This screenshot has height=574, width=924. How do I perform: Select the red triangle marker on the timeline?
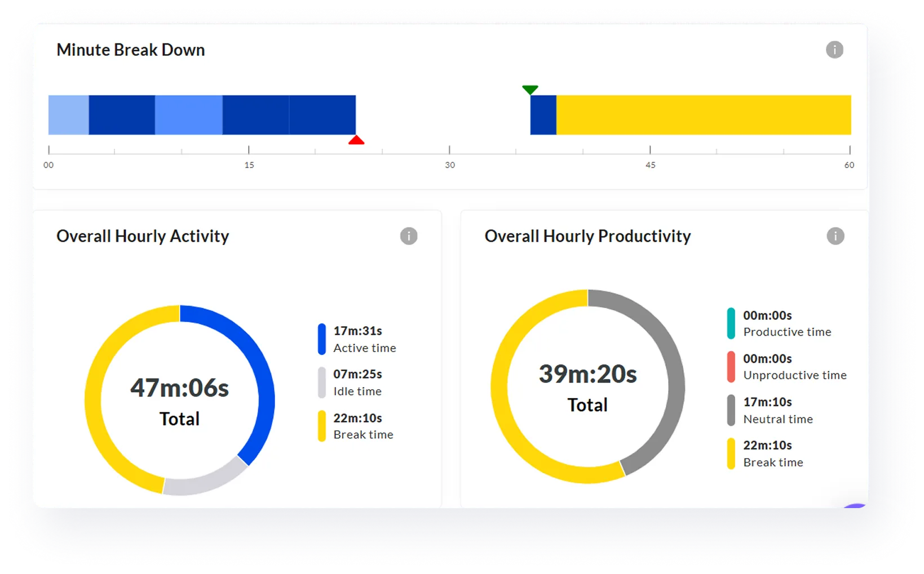(357, 140)
